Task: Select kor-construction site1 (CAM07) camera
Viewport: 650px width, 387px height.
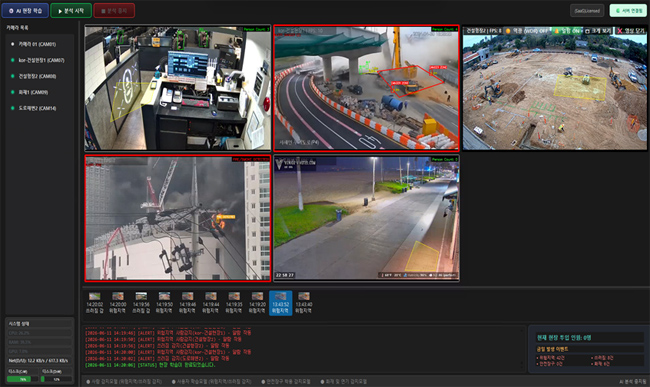Action: pyautogui.click(x=41, y=60)
